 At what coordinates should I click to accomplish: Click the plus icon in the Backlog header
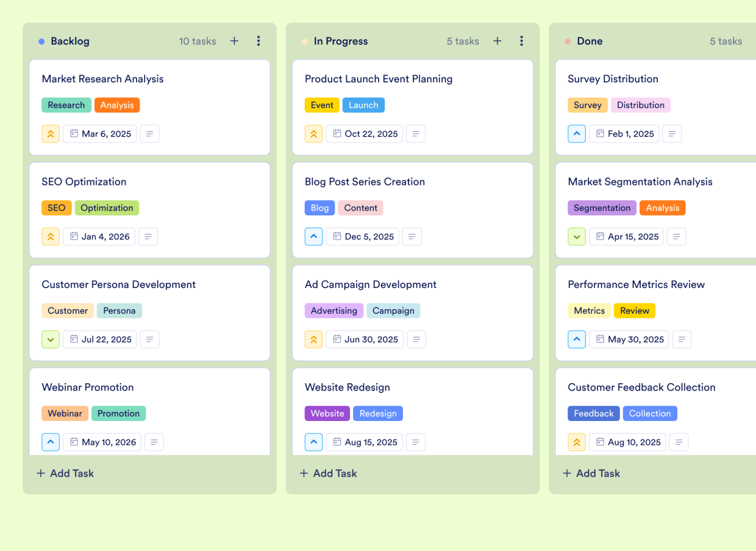(x=234, y=41)
